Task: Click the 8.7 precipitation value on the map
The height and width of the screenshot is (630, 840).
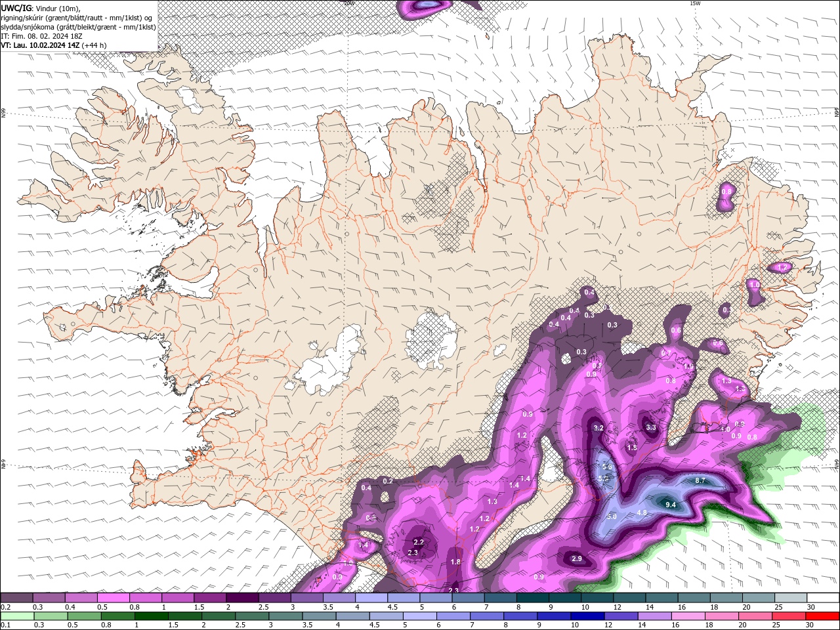Action: 700,480
